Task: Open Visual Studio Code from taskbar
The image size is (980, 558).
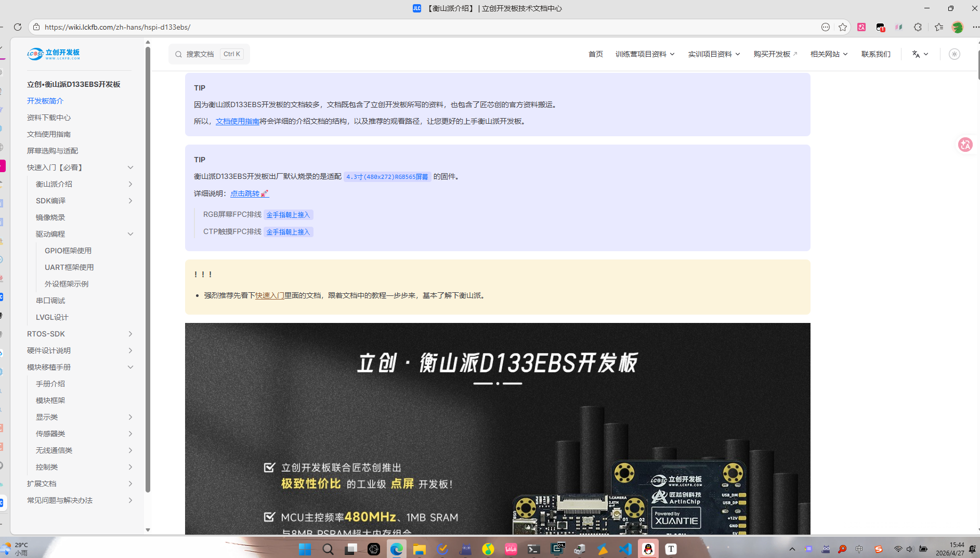Action: point(625,549)
